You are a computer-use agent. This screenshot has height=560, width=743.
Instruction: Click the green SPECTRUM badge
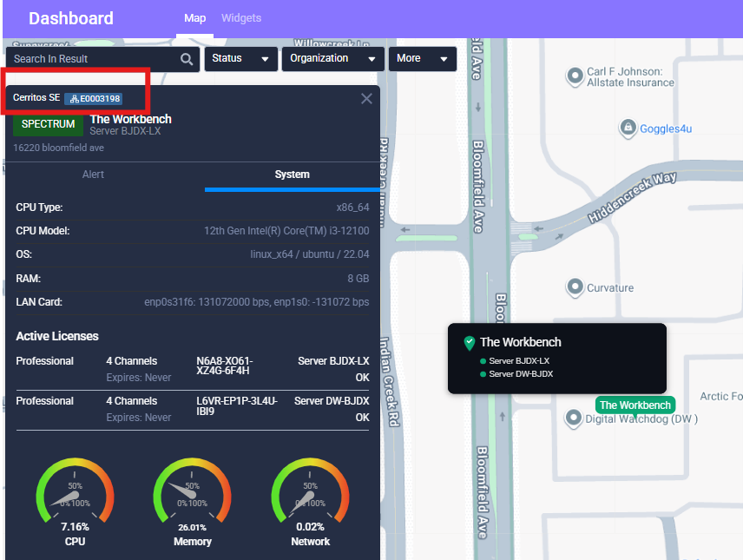point(48,124)
